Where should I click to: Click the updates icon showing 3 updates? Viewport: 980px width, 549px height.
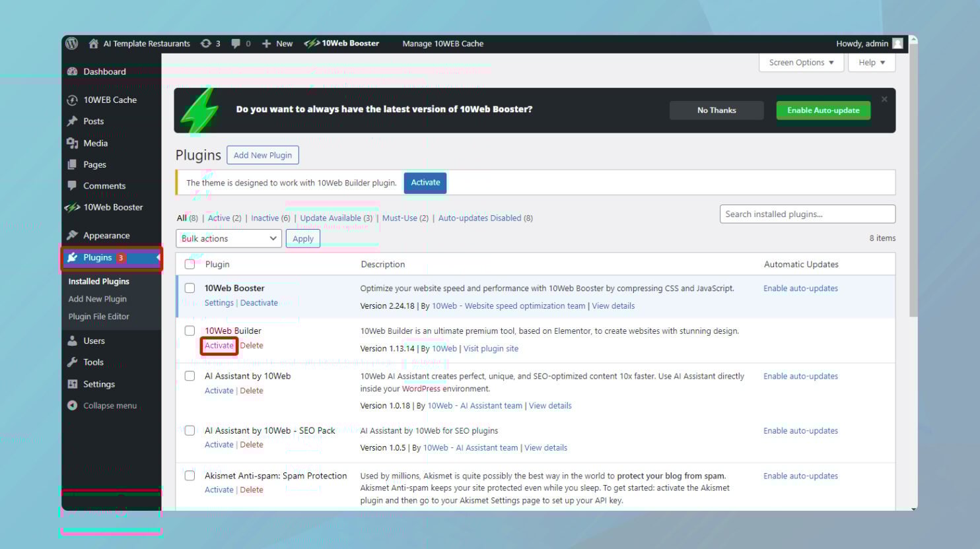(x=207, y=44)
